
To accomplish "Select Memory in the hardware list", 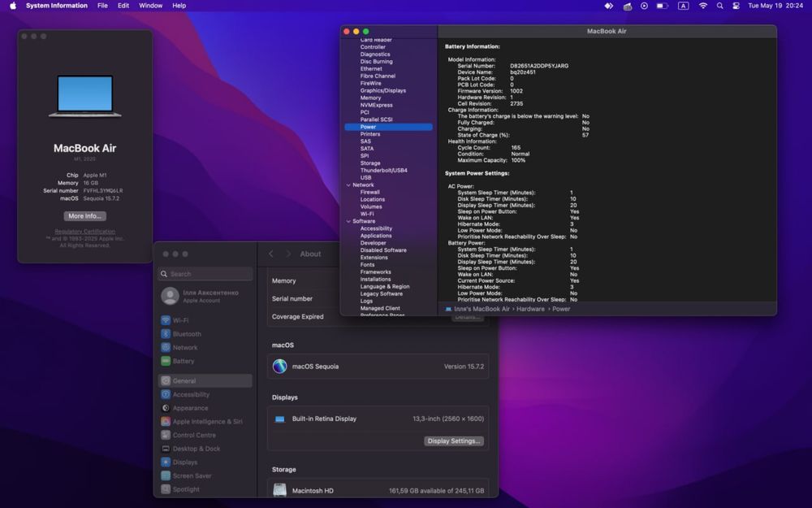I will pos(371,98).
